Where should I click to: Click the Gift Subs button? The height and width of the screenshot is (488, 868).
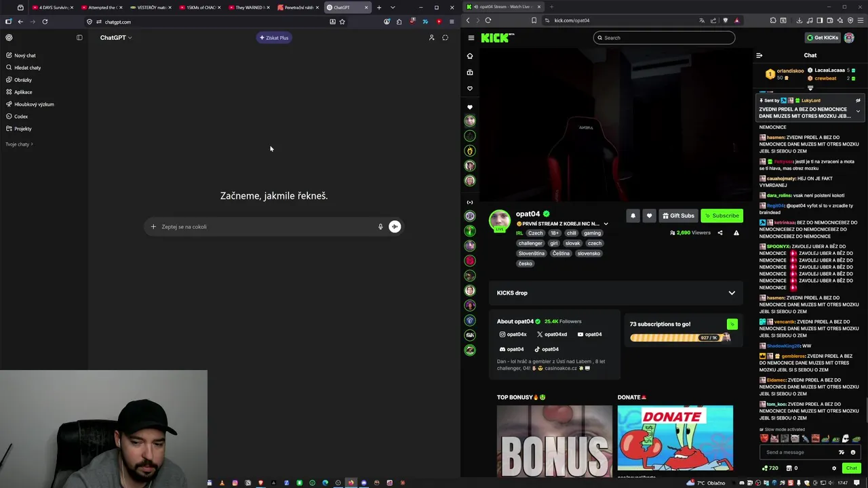pos(678,216)
